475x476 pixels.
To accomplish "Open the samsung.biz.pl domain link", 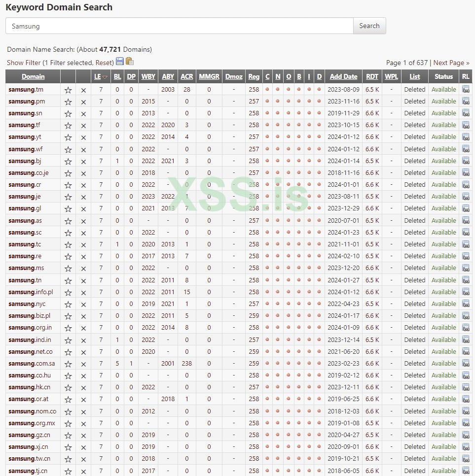I will (30, 316).
